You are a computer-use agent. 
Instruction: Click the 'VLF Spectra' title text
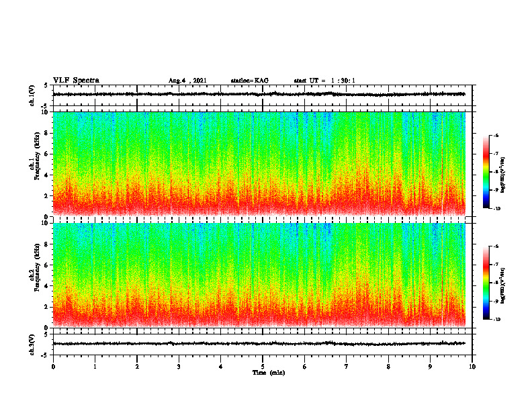76,81
